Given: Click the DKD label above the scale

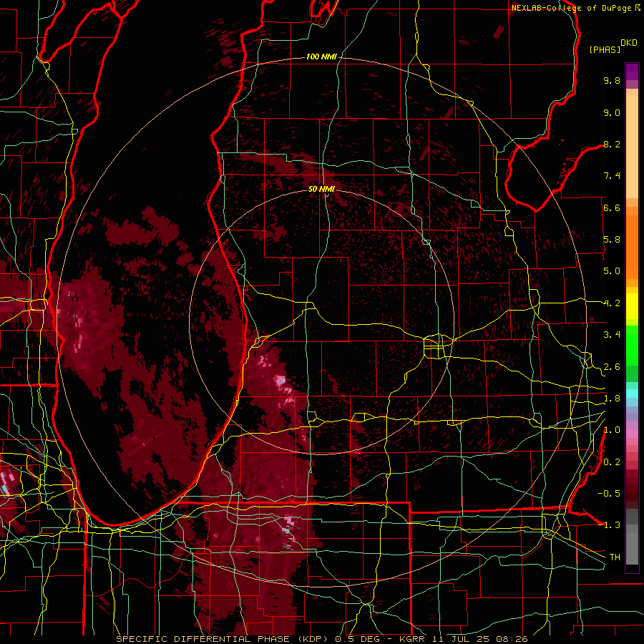Looking at the screenshot, I should tap(628, 43).
